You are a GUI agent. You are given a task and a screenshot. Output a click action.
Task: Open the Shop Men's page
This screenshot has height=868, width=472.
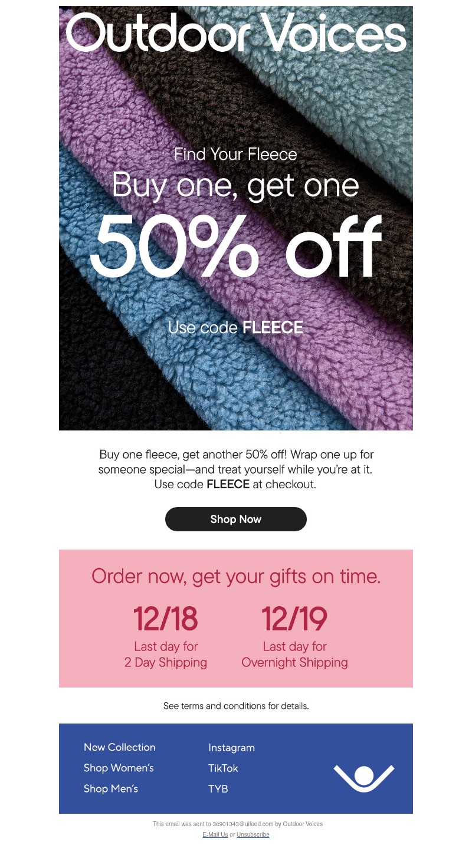(x=111, y=788)
